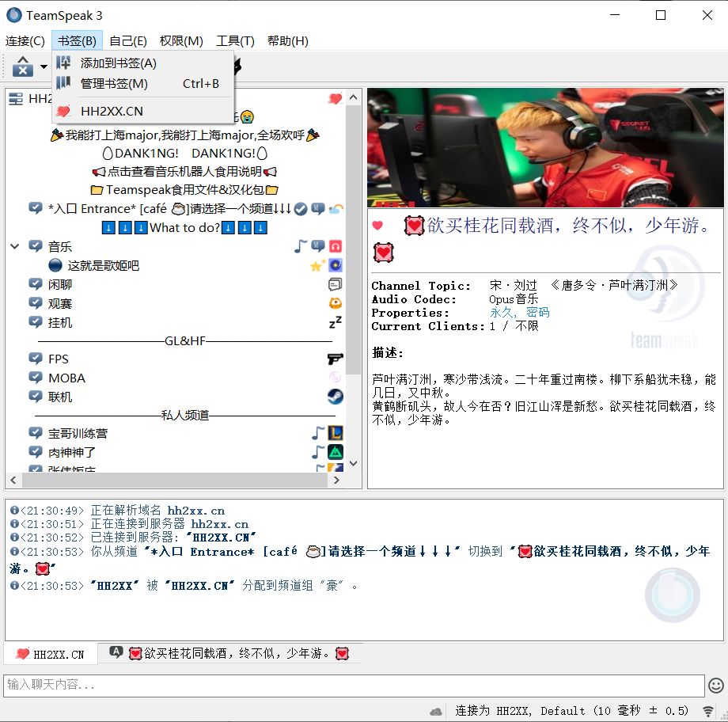This screenshot has height=722, width=728.
Task: Select the 这就是歌姬吧 user in 音乐 channel
Action: point(103,265)
